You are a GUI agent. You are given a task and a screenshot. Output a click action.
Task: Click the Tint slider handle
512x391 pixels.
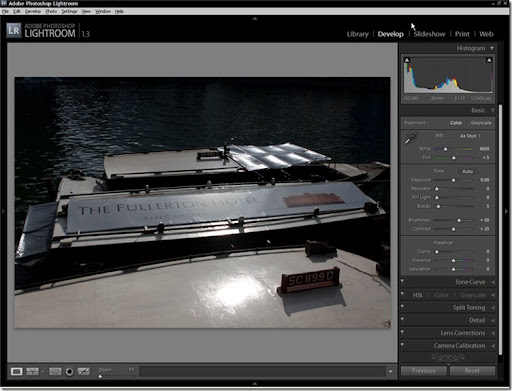[x=453, y=158]
